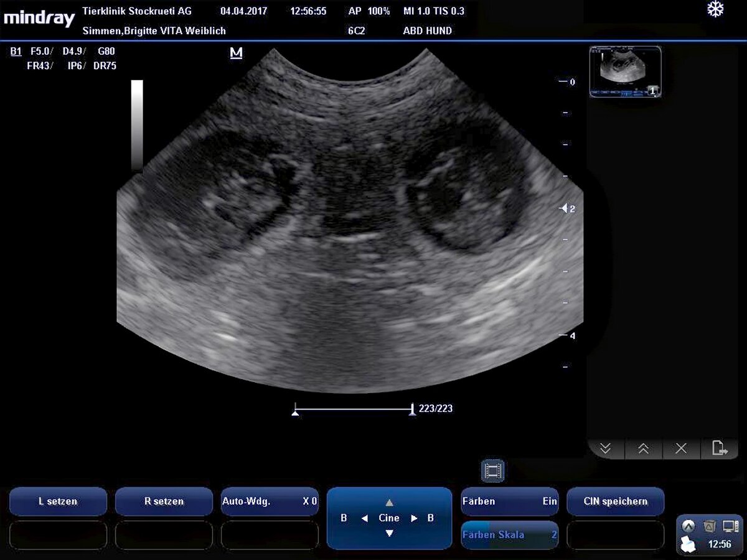747x560 pixels.
Task: Step cine backward with left arrow
Action: click(365, 518)
